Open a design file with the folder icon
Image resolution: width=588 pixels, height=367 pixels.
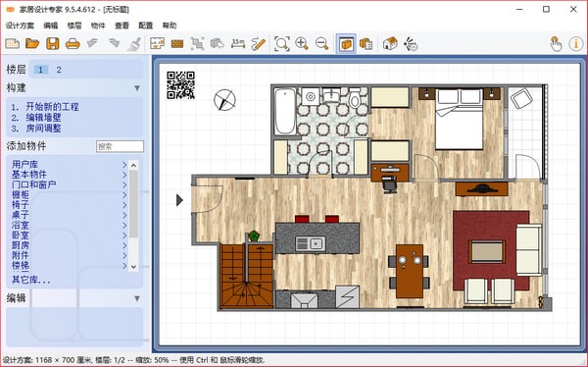pyautogui.click(x=32, y=43)
